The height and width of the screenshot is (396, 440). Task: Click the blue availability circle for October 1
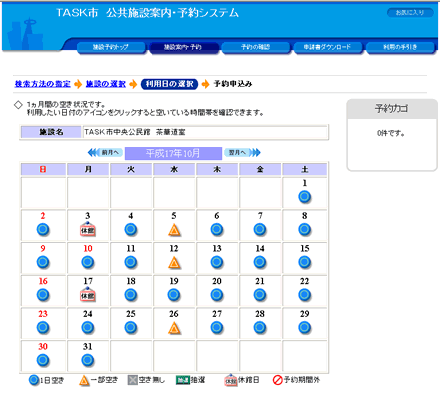(x=304, y=197)
